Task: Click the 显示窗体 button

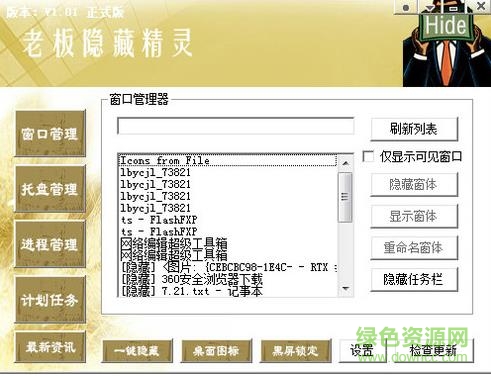Action: pyautogui.click(x=414, y=216)
